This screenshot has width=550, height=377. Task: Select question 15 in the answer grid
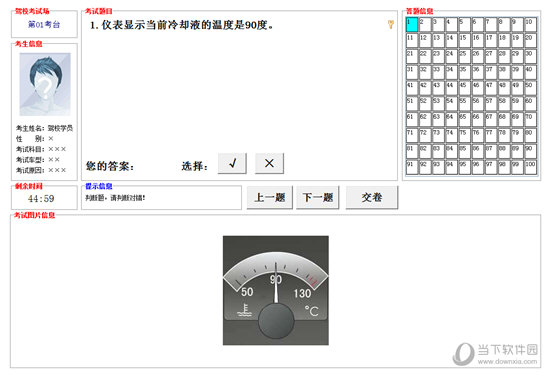[x=464, y=41]
